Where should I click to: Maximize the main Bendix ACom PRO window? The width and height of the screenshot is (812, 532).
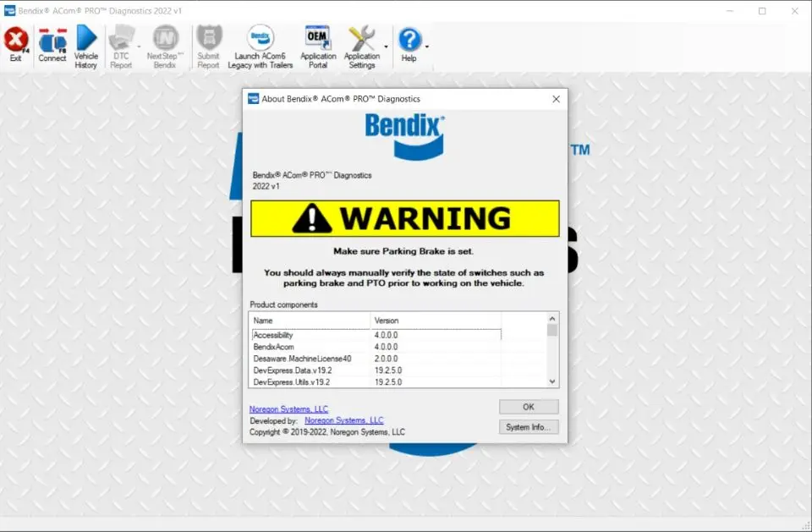pos(762,11)
